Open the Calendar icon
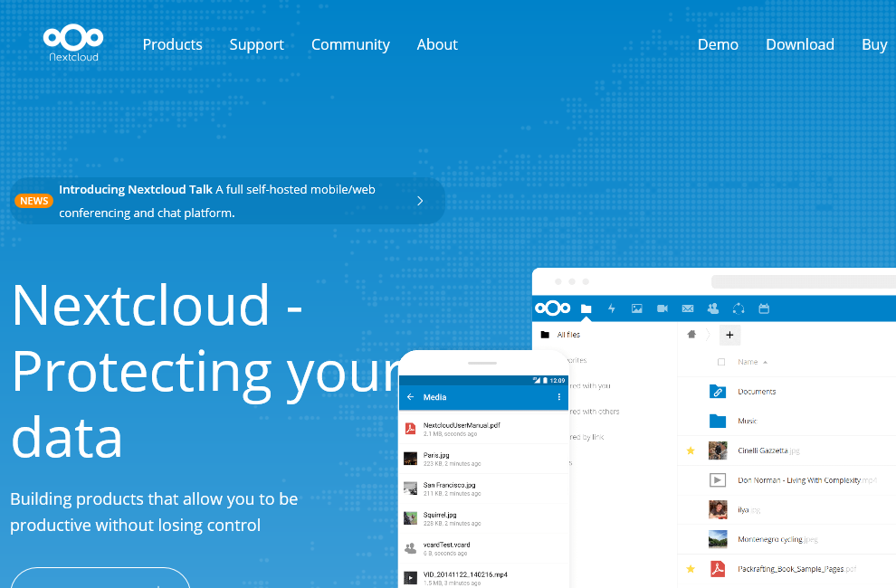 click(x=764, y=308)
